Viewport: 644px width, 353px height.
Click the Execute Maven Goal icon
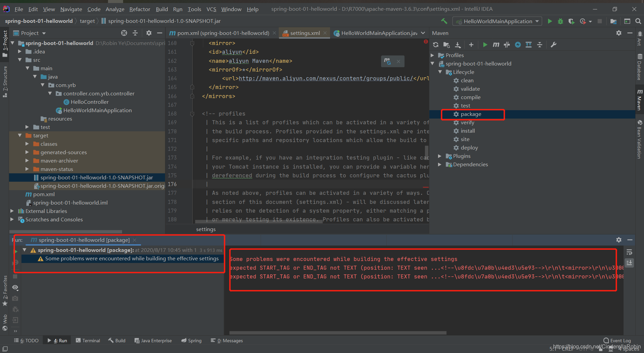pyautogui.click(x=496, y=45)
